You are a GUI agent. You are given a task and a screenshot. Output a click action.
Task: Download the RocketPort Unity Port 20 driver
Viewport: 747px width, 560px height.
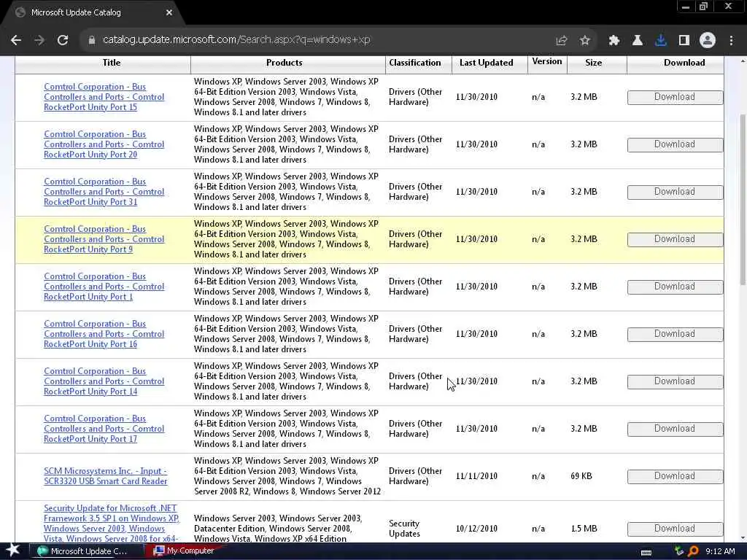coord(675,144)
